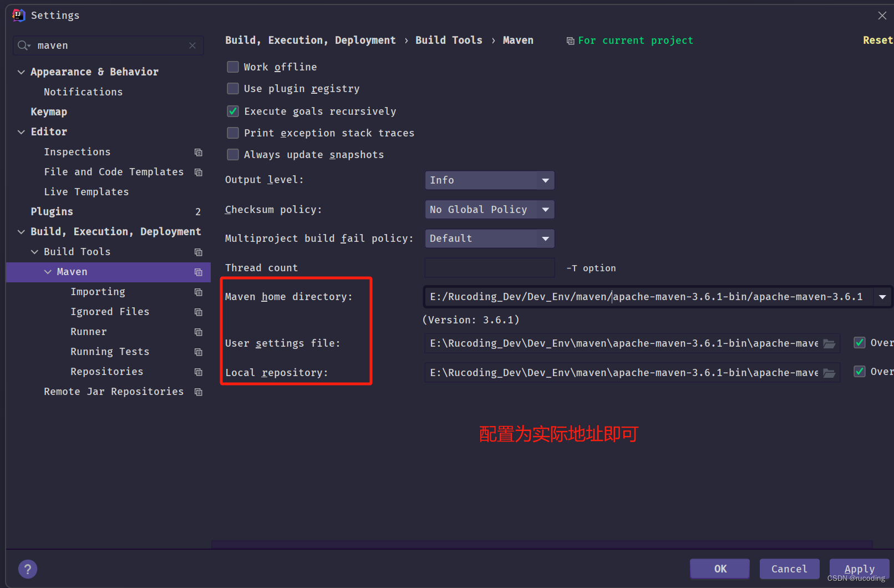Open Importing under Maven
Screen dimensions: 894x588
(x=98, y=292)
